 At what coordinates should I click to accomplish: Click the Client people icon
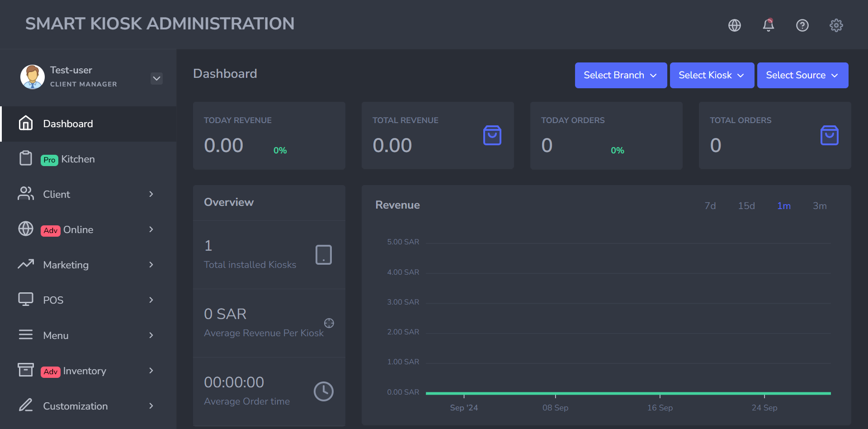26,194
